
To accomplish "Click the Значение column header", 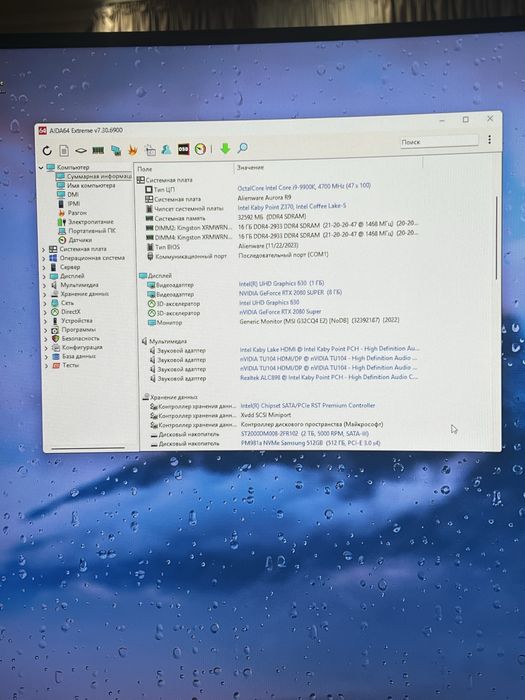I will click(x=250, y=167).
